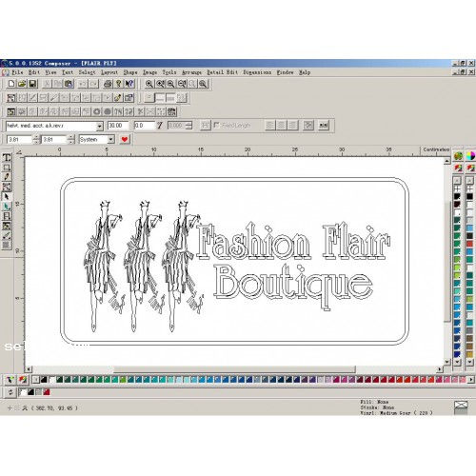
Task: Click the a|a kerning icon
Action: click(x=324, y=126)
